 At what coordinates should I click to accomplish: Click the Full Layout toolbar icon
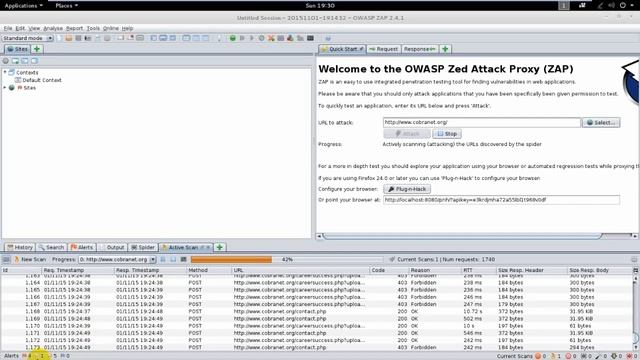(173, 38)
